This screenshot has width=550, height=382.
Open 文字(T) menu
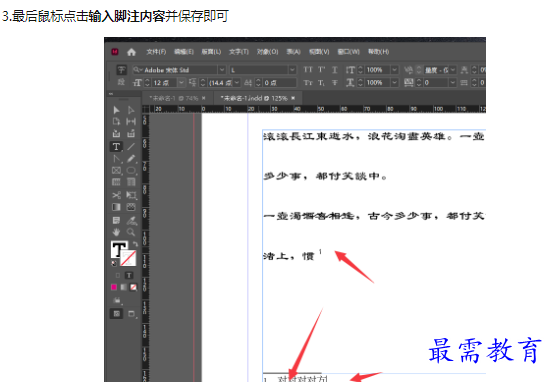pyautogui.click(x=239, y=52)
